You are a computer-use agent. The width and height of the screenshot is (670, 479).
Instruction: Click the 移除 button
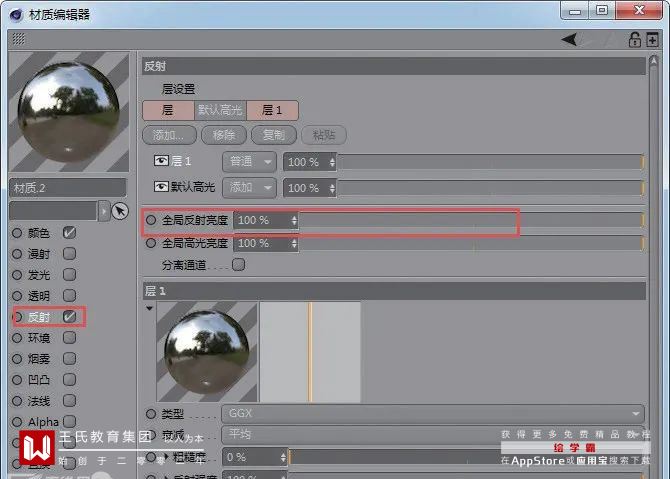(x=224, y=135)
